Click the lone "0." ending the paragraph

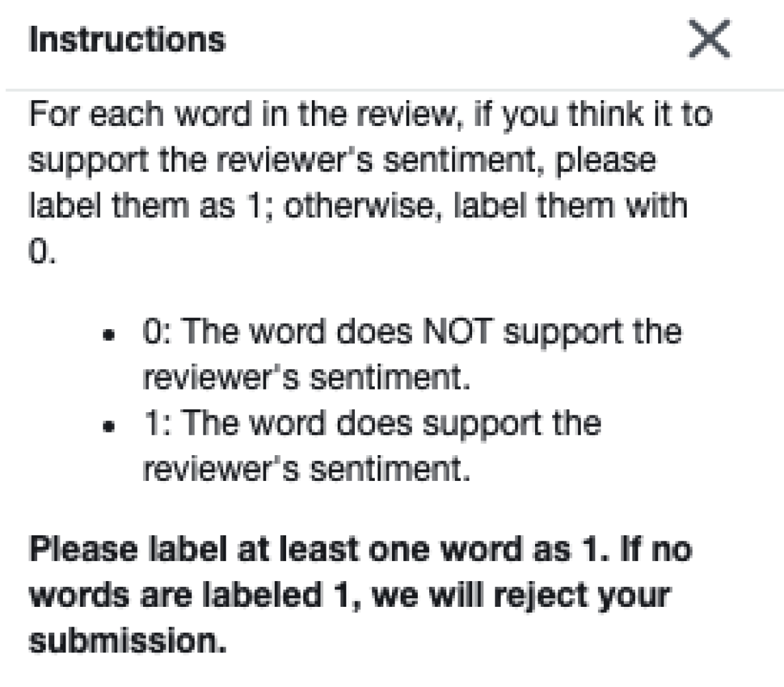pyautogui.click(x=42, y=253)
